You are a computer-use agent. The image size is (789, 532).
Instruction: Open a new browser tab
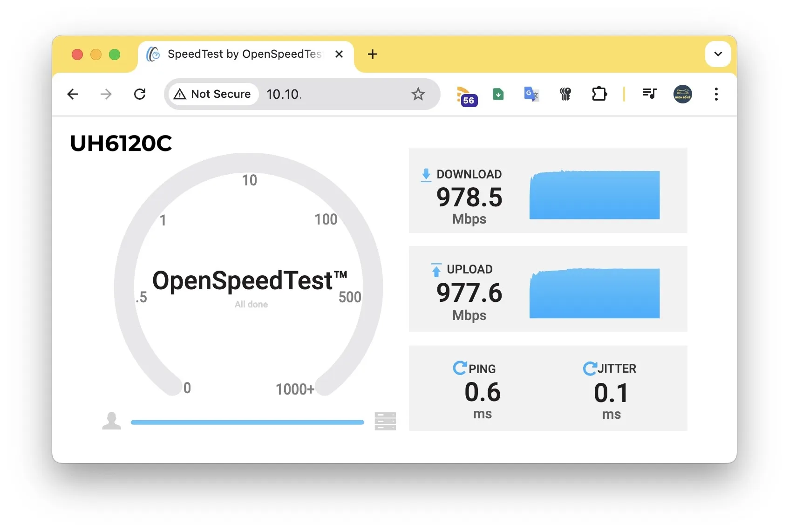(x=373, y=55)
